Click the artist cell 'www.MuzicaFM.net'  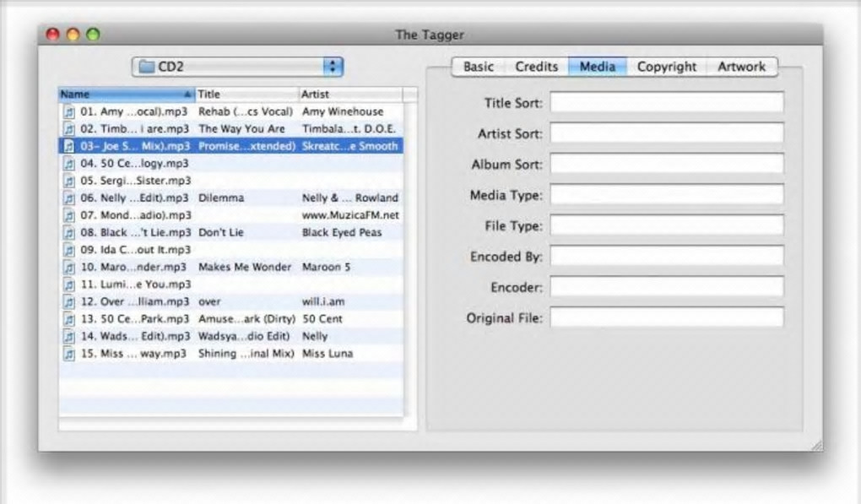pyautogui.click(x=350, y=216)
